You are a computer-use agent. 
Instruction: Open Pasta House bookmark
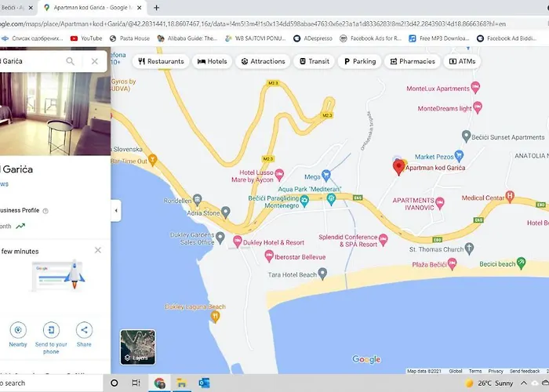pyautogui.click(x=129, y=38)
